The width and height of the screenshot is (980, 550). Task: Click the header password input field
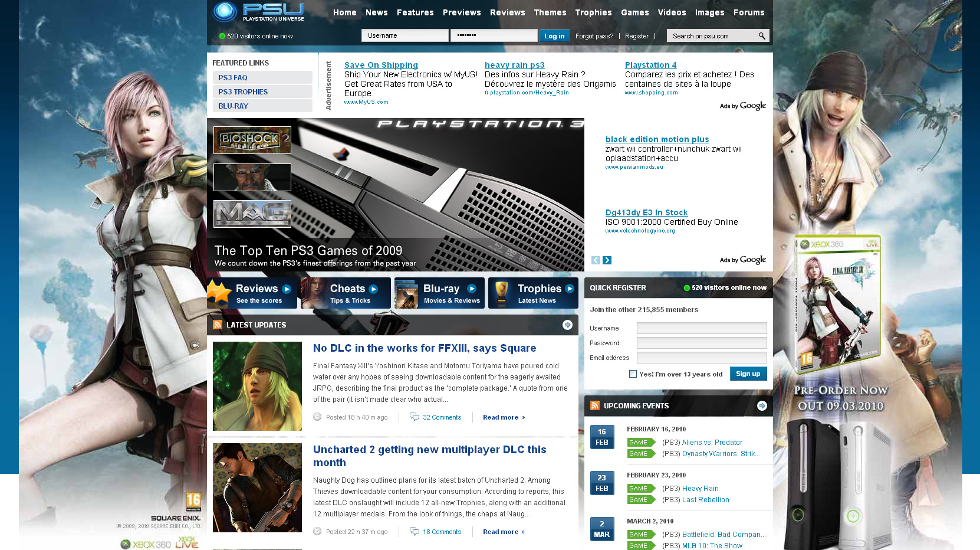click(494, 35)
